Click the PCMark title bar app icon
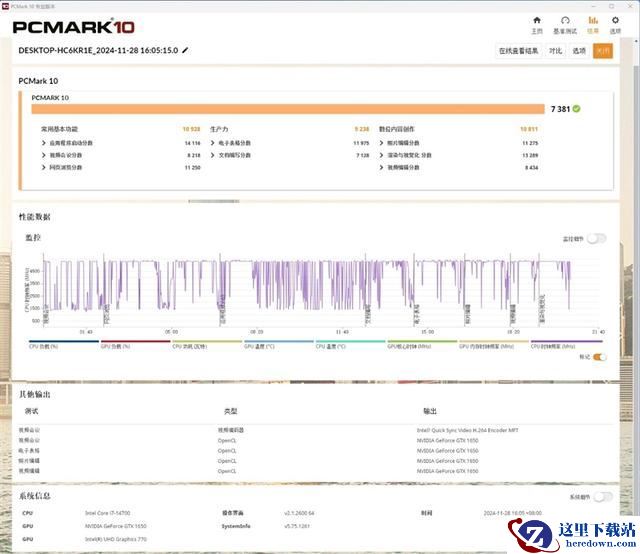This screenshot has height=554, width=640. pyautogui.click(x=5, y=6)
